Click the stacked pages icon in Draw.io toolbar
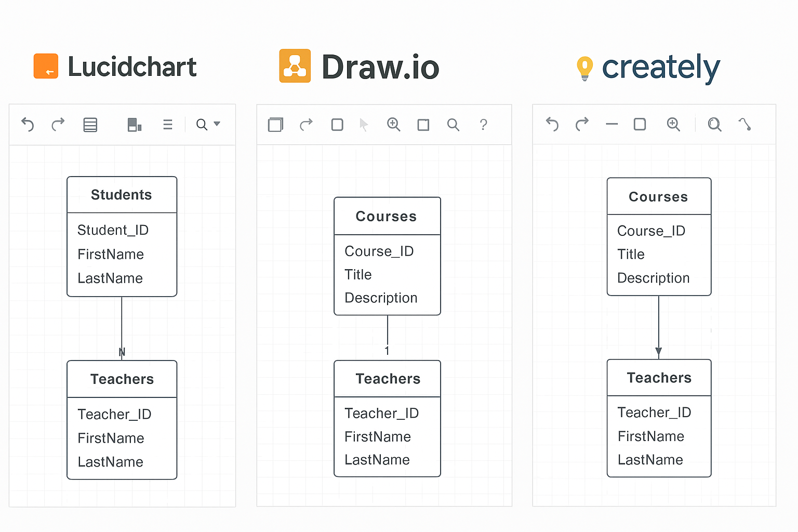This screenshot has width=798, height=532. pos(276,125)
